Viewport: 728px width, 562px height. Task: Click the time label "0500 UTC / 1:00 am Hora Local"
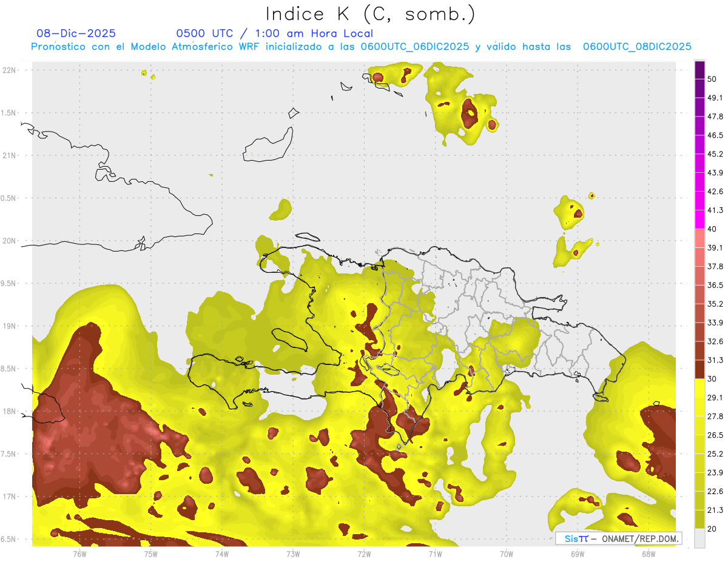275,33
